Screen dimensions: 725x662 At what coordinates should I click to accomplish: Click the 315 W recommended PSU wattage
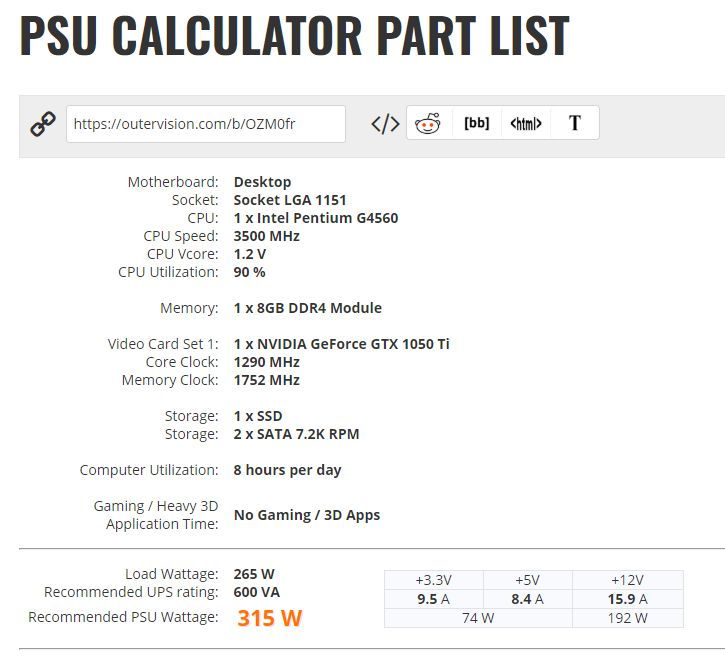click(x=269, y=618)
